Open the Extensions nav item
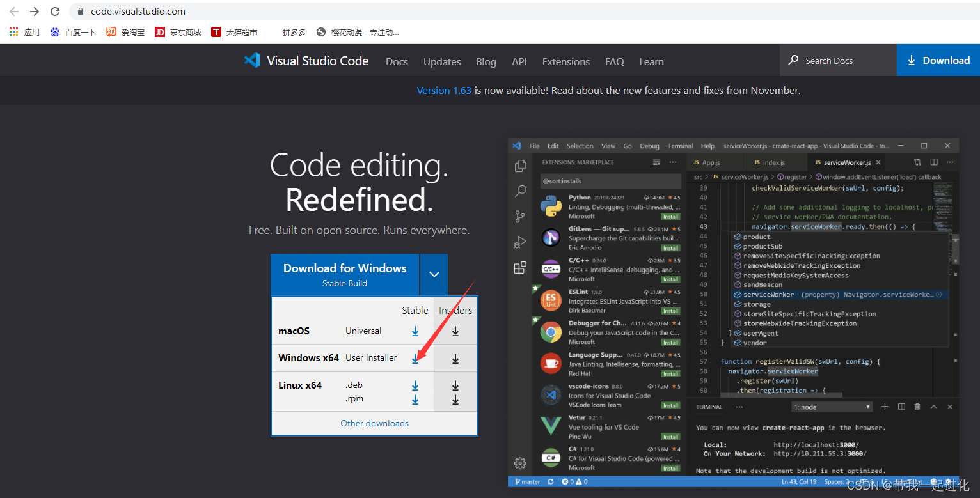 tap(566, 61)
